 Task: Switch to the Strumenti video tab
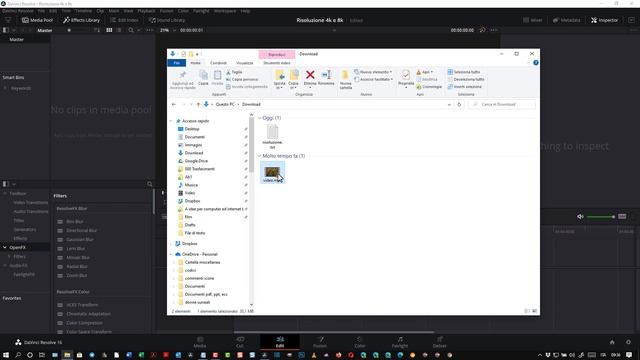pos(277,63)
